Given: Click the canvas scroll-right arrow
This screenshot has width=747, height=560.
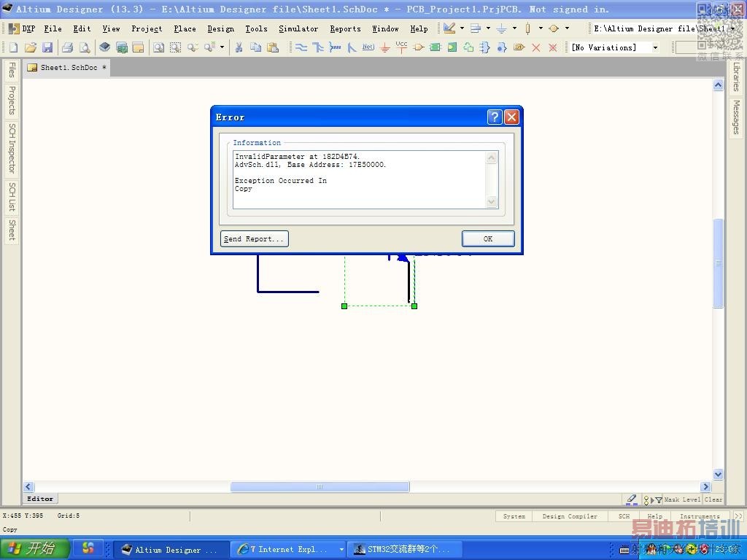Looking at the screenshot, I should pyautogui.click(x=706, y=486).
